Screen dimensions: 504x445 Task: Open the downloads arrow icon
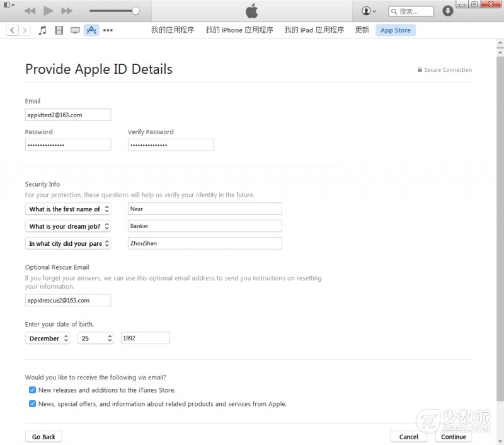point(448,11)
